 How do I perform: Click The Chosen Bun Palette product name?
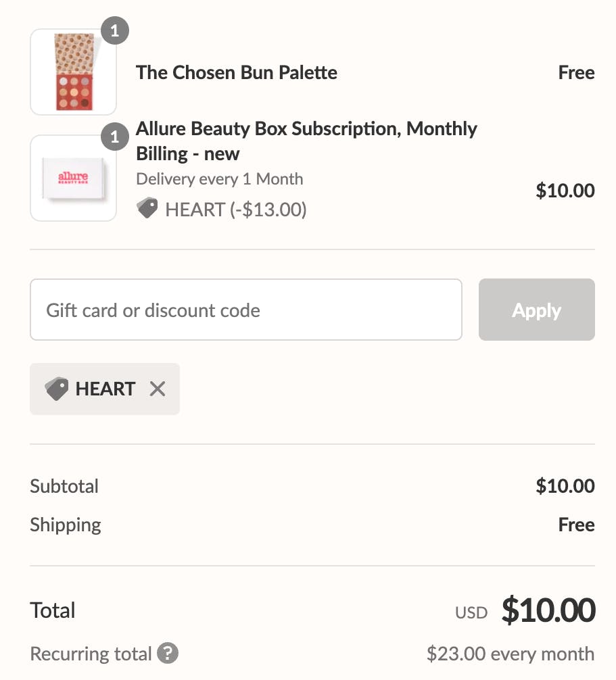pyautogui.click(x=236, y=72)
